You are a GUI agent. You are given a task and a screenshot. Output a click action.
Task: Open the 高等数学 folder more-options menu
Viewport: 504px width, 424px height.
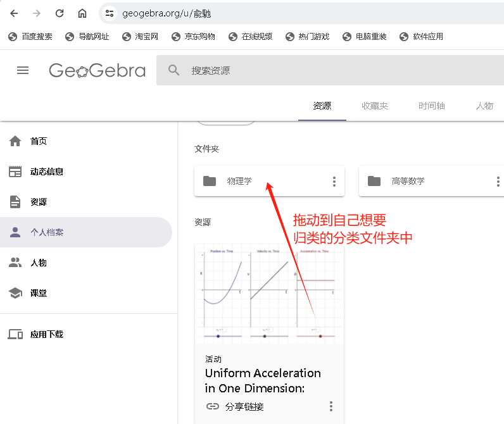click(x=498, y=182)
